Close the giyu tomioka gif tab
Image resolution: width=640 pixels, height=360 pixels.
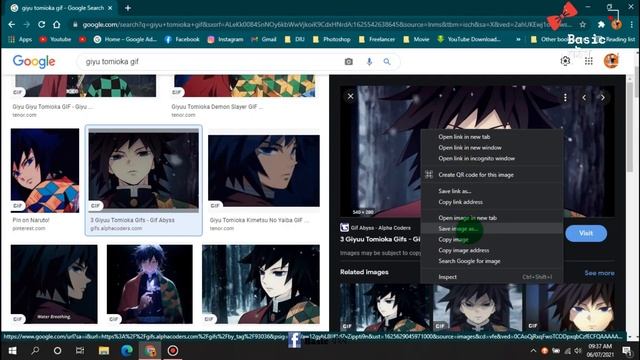(110, 8)
